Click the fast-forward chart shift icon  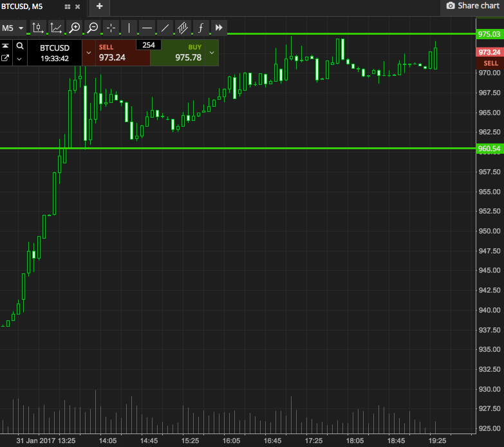(x=219, y=28)
